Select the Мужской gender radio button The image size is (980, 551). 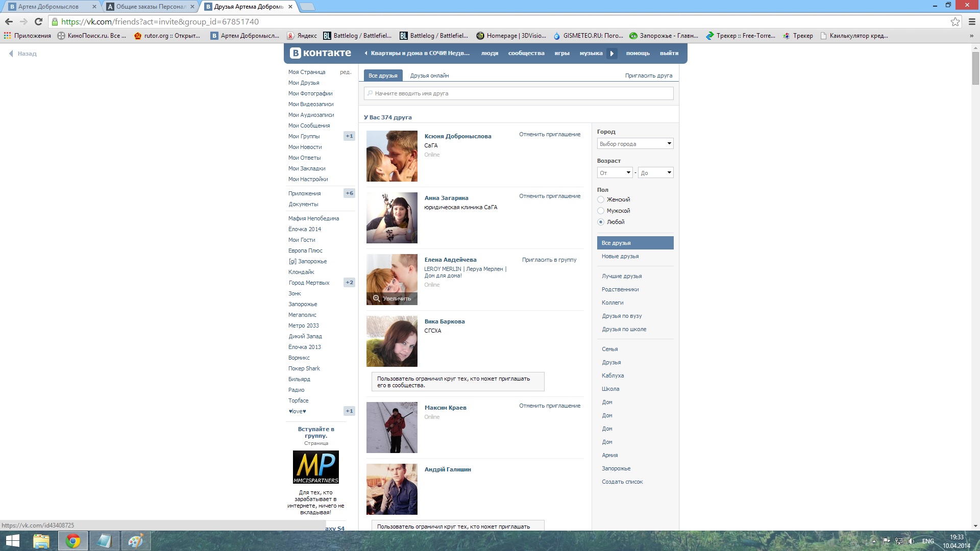click(x=601, y=211)
